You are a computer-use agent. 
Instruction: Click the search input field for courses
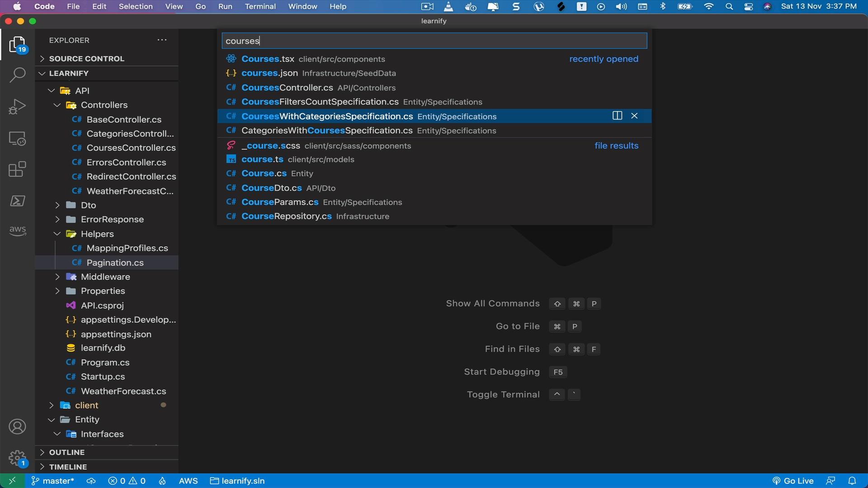pyautogui.click(x=434, y=41)
